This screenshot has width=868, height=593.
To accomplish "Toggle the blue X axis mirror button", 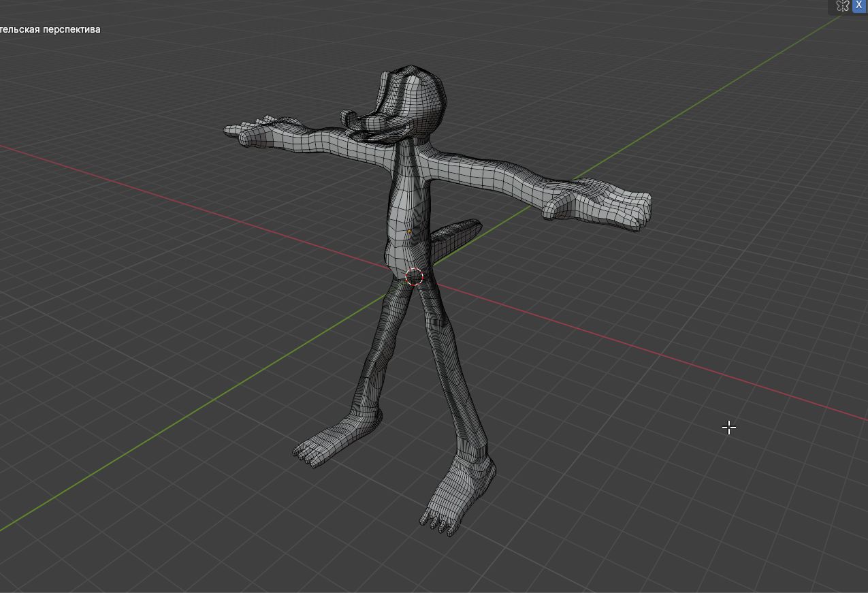I will (x=859, y=5).
